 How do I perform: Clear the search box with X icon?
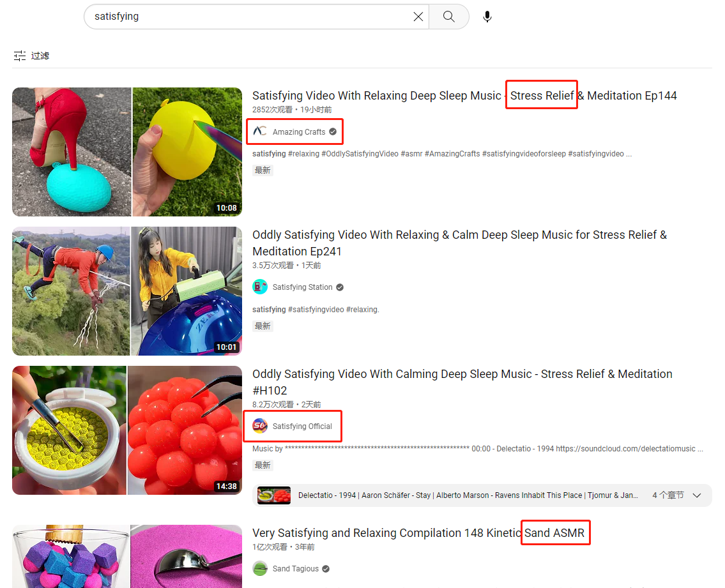[x=418, y=17]
